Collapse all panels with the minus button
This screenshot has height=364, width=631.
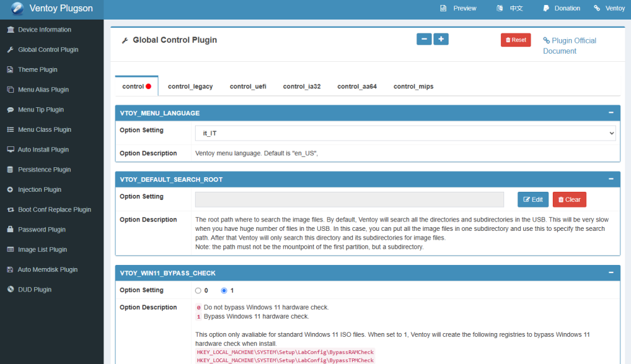point(424,39)
